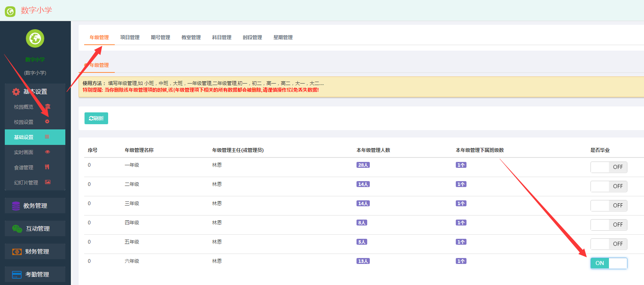Click the list icon beside 基础设置
Image resolution: width=644 pixels, height=285 pixels.
tap(47, 137)
